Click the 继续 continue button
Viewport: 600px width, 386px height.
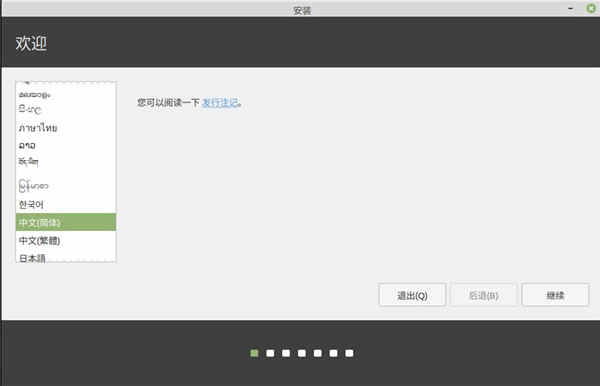pos(555,295)
